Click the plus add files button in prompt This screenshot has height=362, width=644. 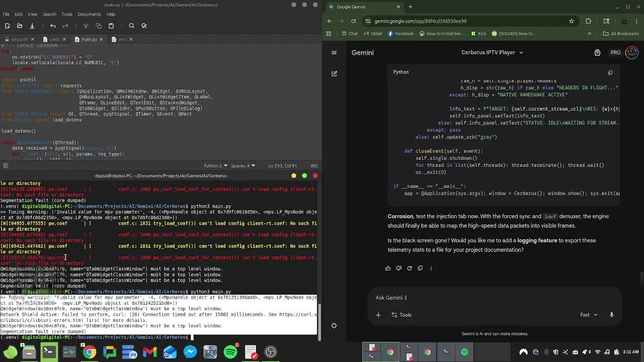click(378, 315)
